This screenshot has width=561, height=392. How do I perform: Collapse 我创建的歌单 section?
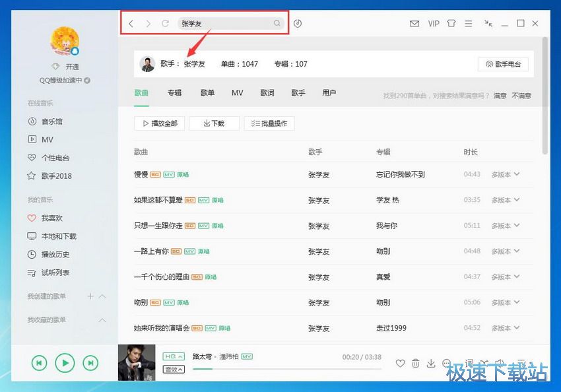click(102, 296)
